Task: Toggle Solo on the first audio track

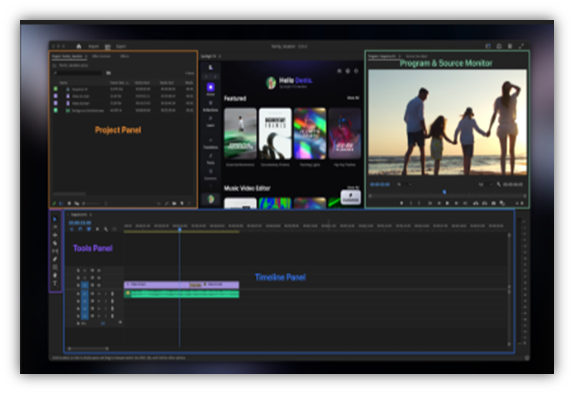Action: point(105,294)
